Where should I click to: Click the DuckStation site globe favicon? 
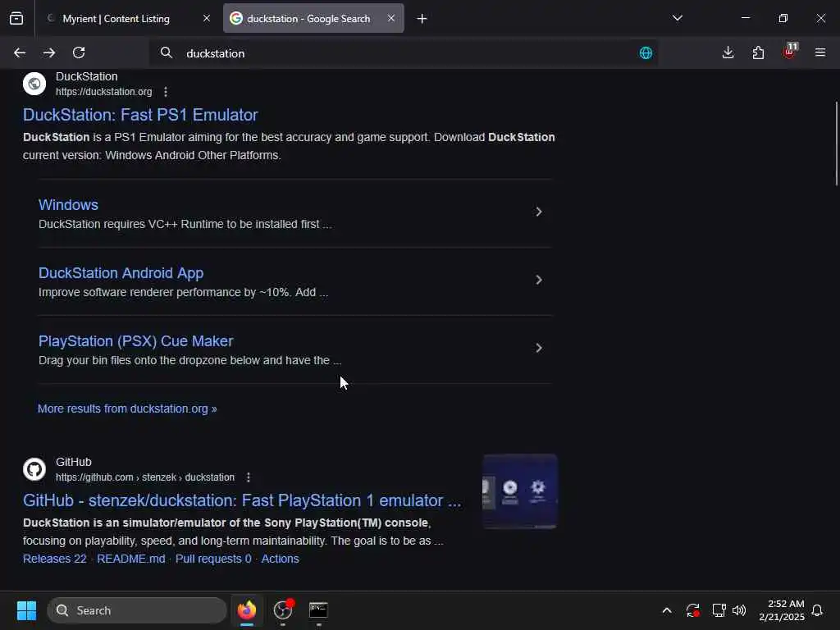(34, 84)
